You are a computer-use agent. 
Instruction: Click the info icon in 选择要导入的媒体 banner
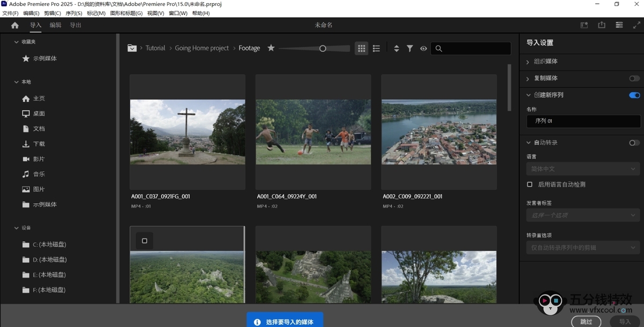pos(257,322)
